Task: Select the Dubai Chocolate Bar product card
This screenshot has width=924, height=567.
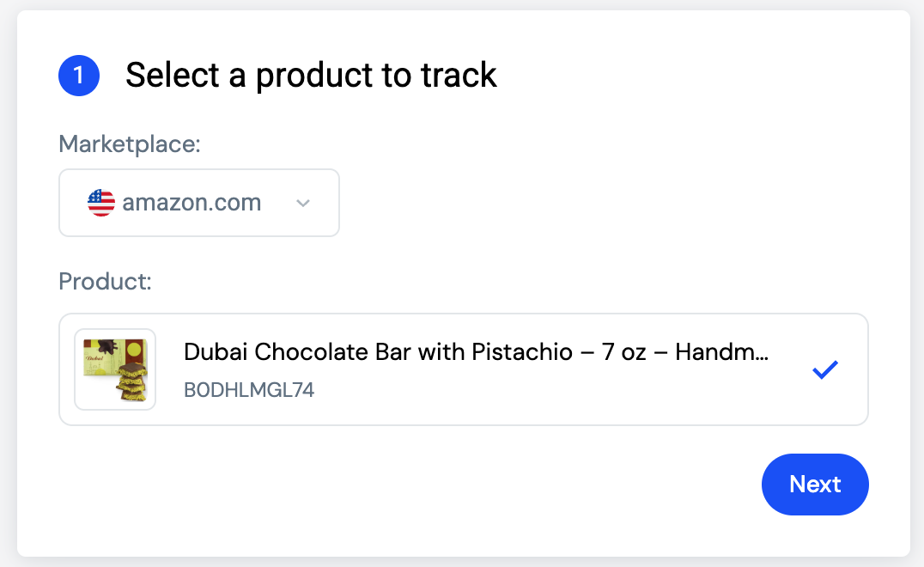Action: tap(464, 369)
